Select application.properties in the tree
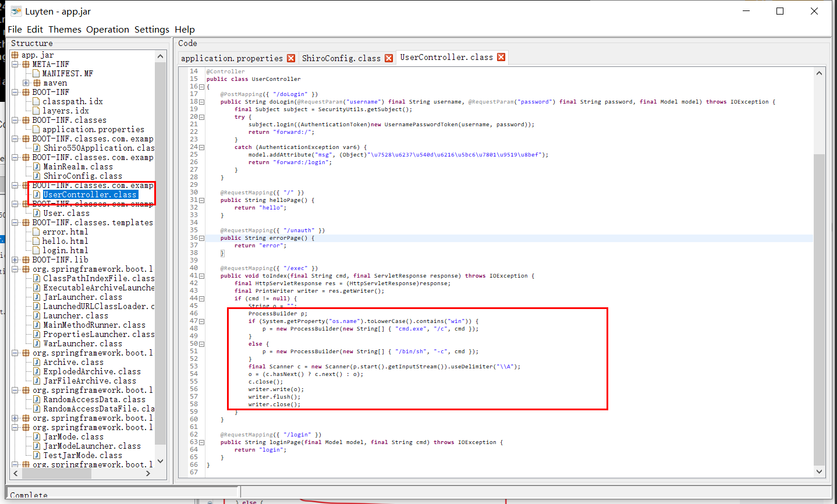The height and width of the screenshot is (504, 837). 93,129
